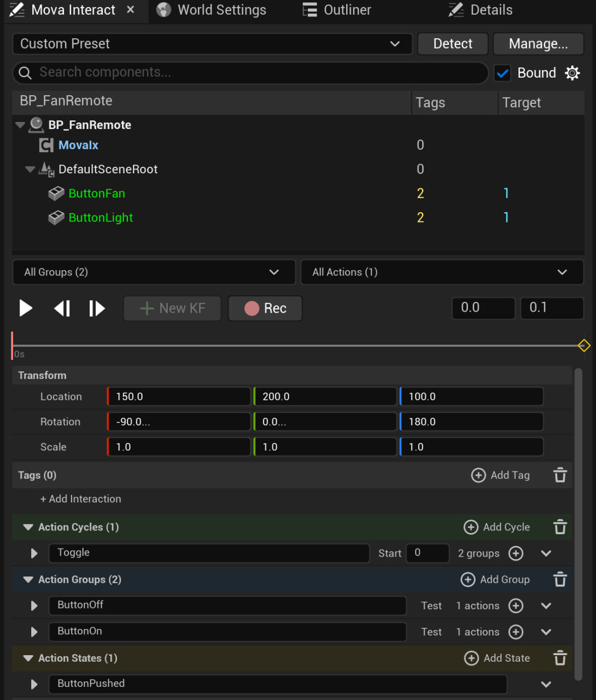The height and width of the screenshot is (700, 596).
Task: Open the chevron menu on the Toggle row
Action: (x=546, y=553)
